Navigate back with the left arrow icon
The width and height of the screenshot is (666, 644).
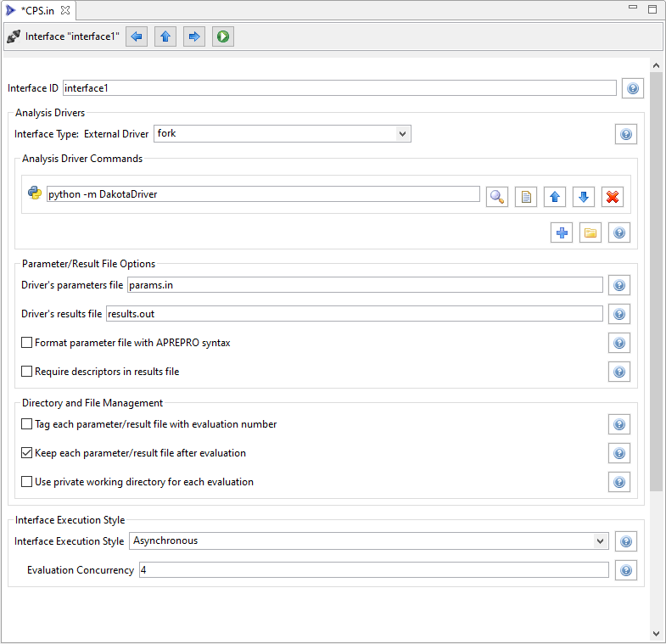137,36
